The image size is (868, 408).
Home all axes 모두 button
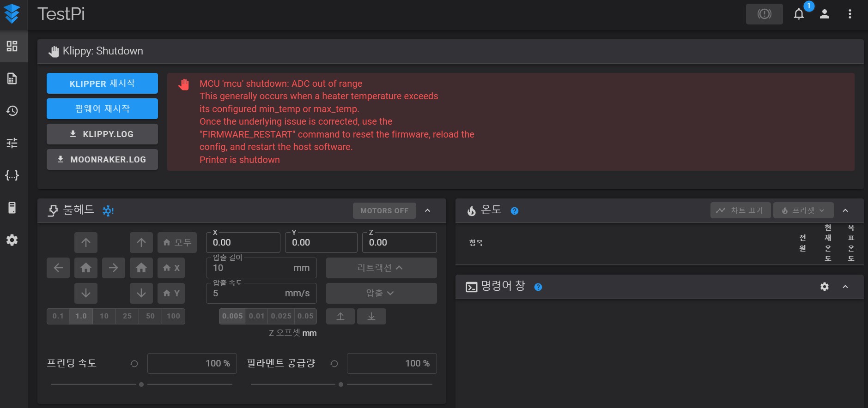[177, 242]
